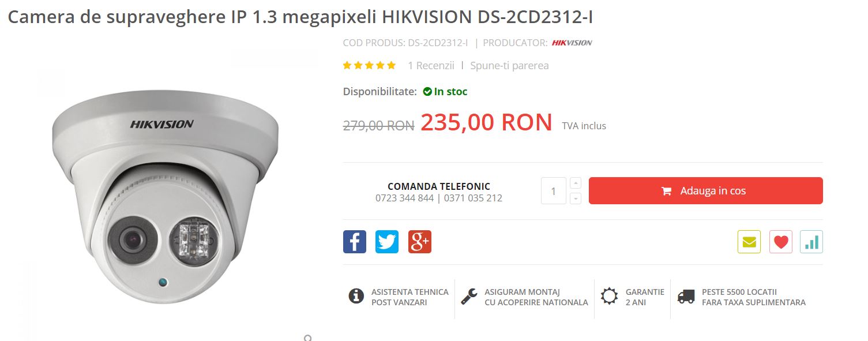Click the wrench icon for Asiguram Montaj

(469, 297)
